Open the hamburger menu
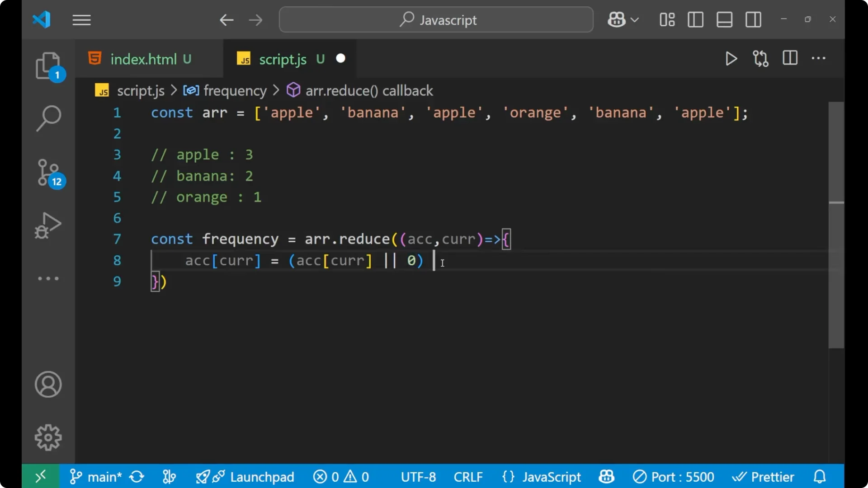The width and height of the screenshot is (868, 488). (81, 20)
